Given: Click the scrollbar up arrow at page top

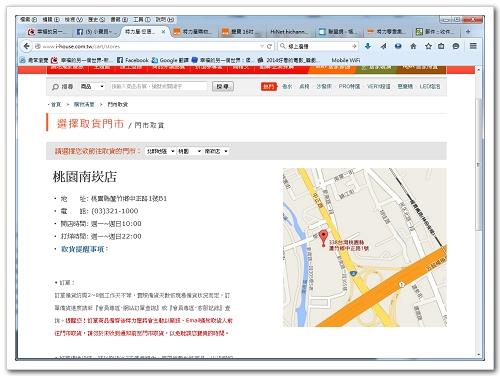Looking at the screenshot, I should pos(479,70).
